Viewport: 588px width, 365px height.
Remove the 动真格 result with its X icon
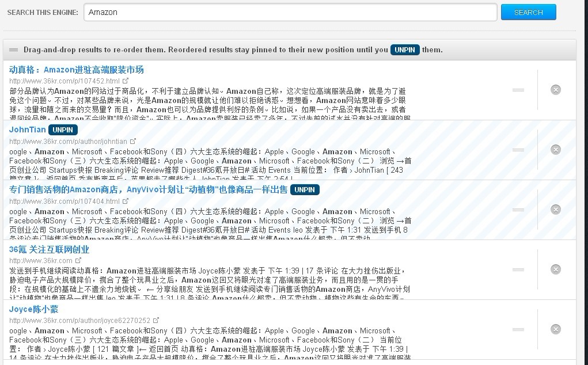pos(556,90)
